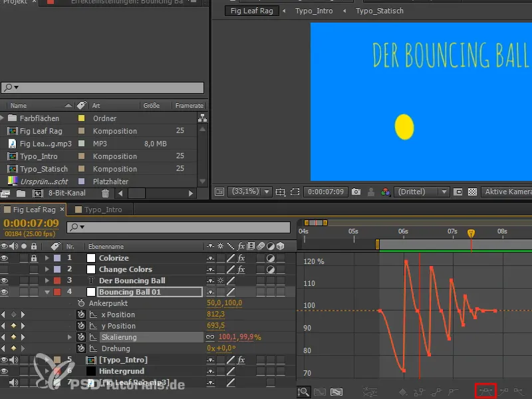Select the Typo_Statisch viewer tab
Screen dimensions: 532x399
[379, 11]
